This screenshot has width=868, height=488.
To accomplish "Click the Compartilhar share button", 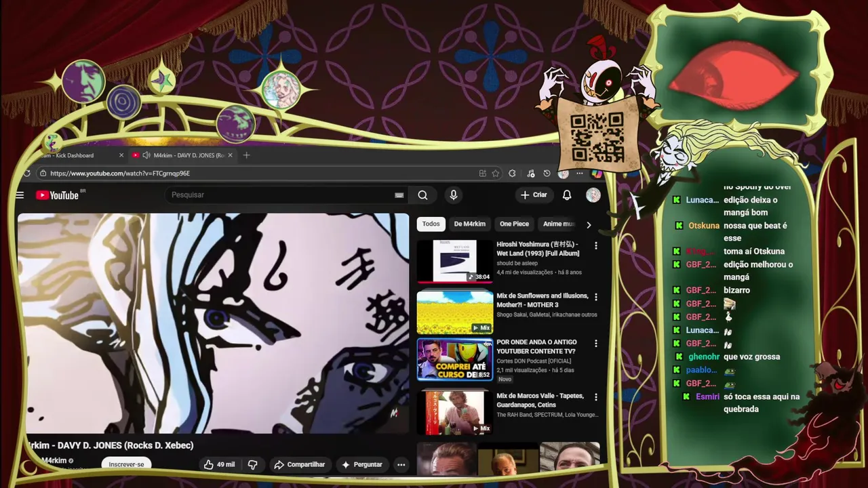I will point(299,464).
